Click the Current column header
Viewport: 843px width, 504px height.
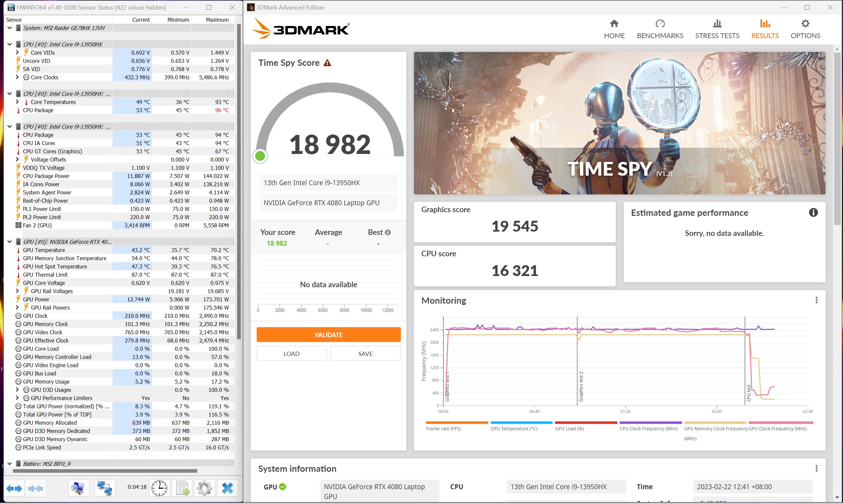pyautogui.click(x=132, y=20)
